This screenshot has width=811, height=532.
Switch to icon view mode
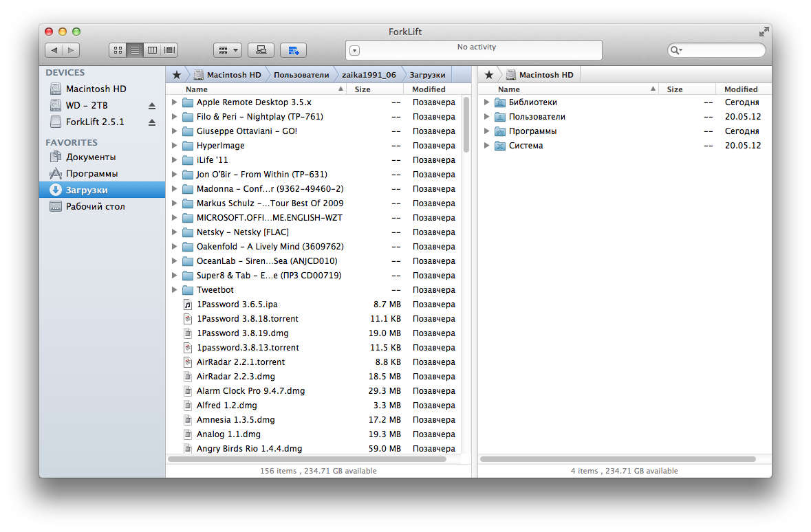tap(118, 50)
